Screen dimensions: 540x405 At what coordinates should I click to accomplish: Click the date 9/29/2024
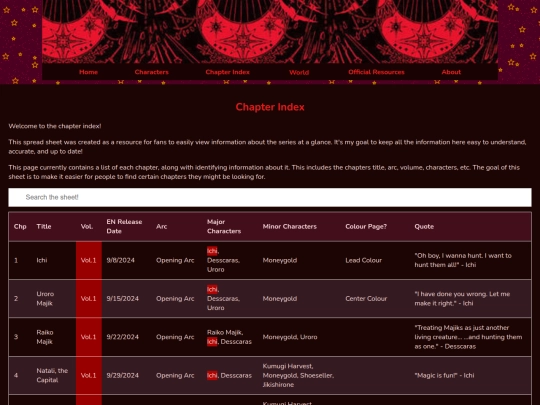pos(123,375)
